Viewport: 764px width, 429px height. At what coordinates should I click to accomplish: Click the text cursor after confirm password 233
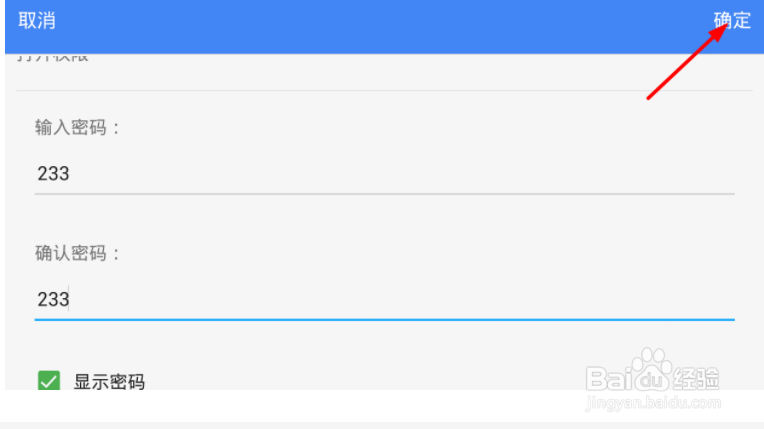(69, 298)
